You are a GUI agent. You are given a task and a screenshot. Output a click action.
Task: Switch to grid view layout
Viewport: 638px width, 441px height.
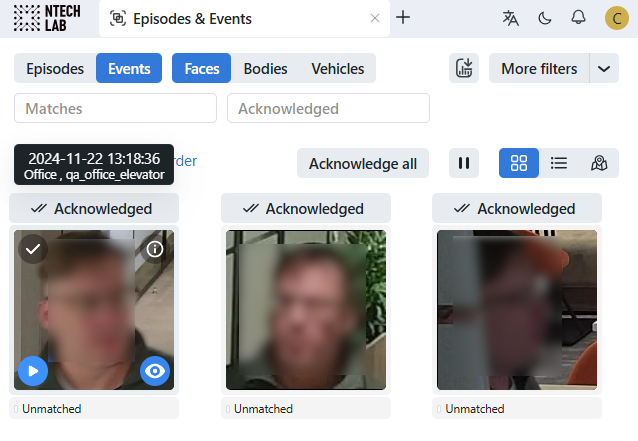(519, 163)
